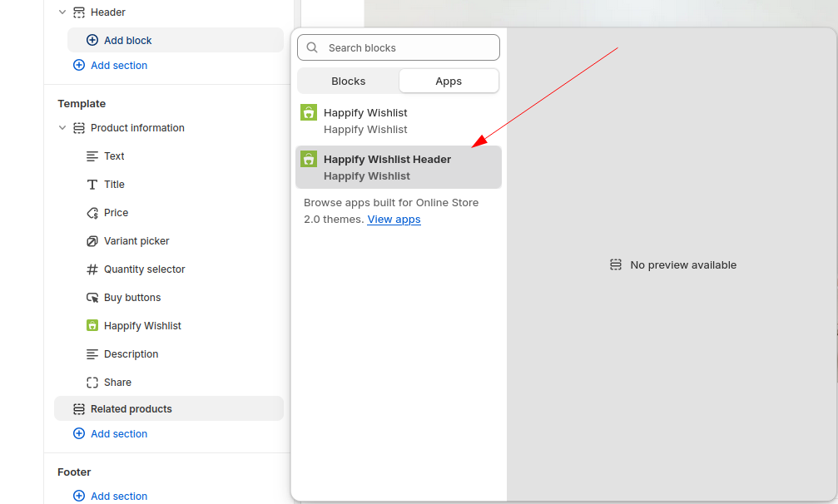The height and width of the screenshot is (504, 838).
Task: Click the Text block lines icon
Action: (x=92, y=156)
